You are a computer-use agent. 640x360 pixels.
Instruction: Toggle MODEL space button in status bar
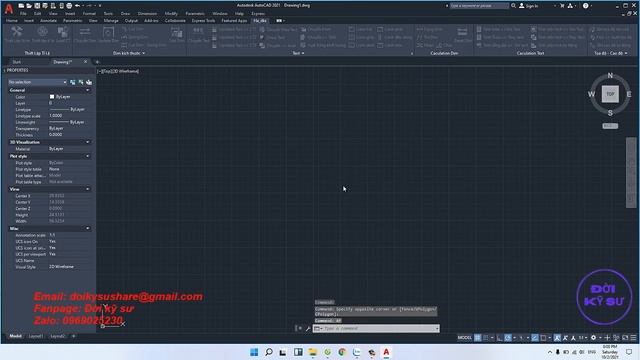click(464, 338)
